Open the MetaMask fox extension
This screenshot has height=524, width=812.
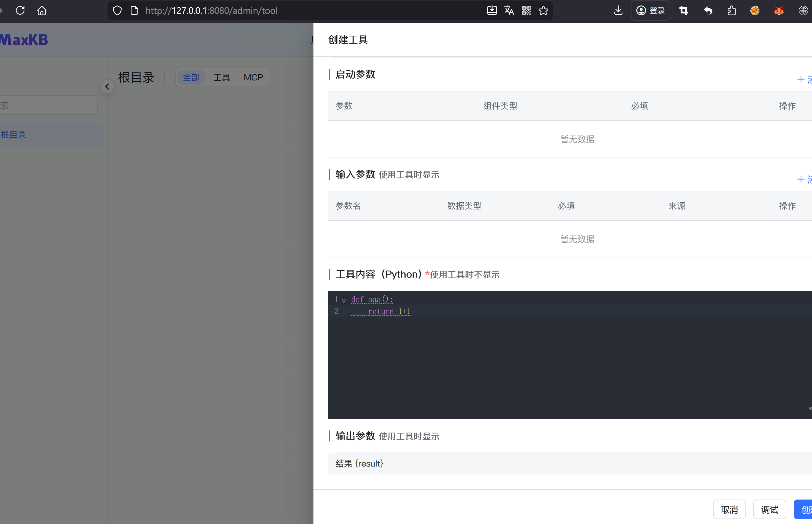coord(779,11)
